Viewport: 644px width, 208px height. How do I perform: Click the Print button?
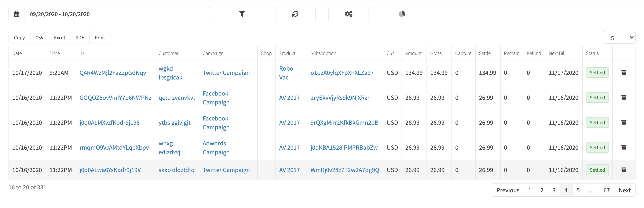[100, 37]
